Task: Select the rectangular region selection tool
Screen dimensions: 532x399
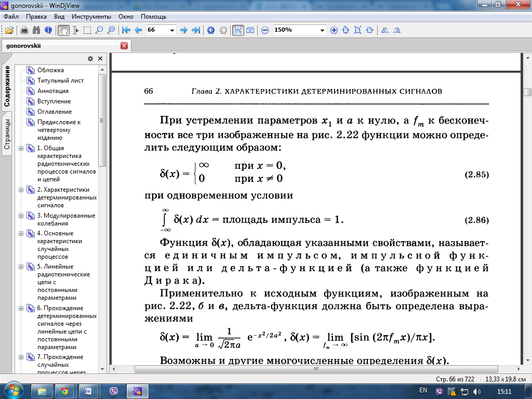Action: 87,30
